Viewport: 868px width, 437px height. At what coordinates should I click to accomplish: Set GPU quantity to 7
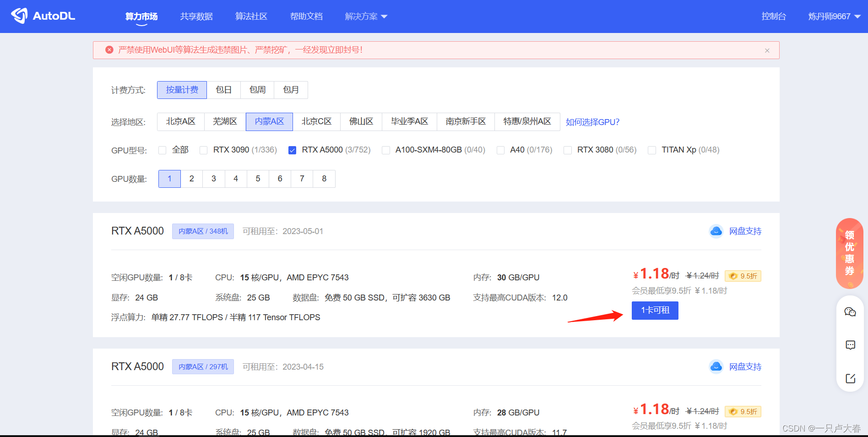point(302,179)
